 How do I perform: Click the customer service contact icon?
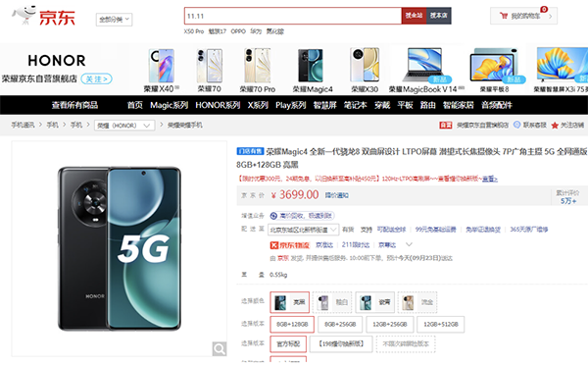point(516,125)
